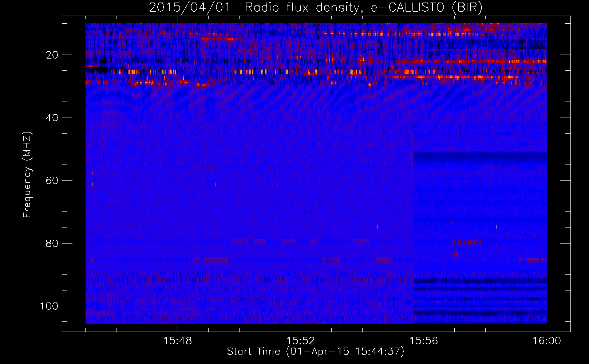Viewport: 589px width, 364px height.
Task: Click the '15:48' time tick label
Action: pos(178,341)
